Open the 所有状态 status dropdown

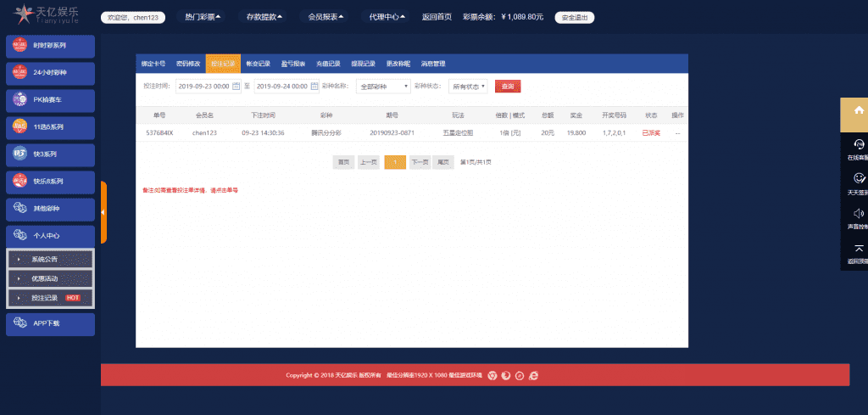tap(468, 87)
